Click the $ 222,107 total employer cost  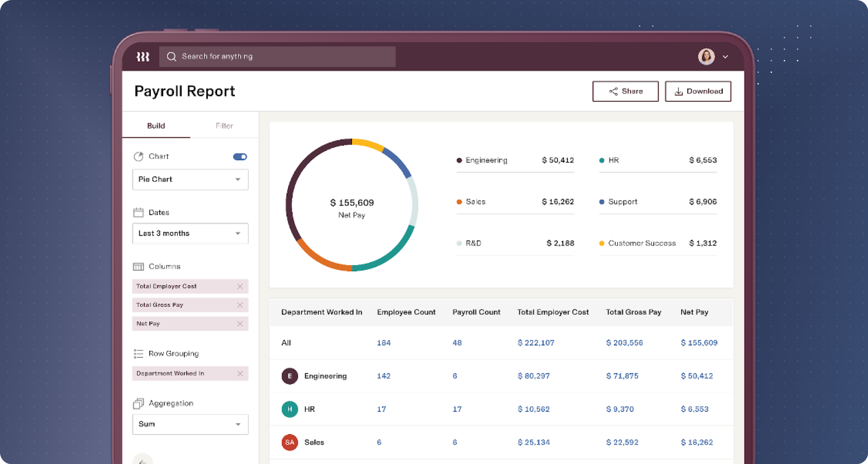click(x=536, y=343)
